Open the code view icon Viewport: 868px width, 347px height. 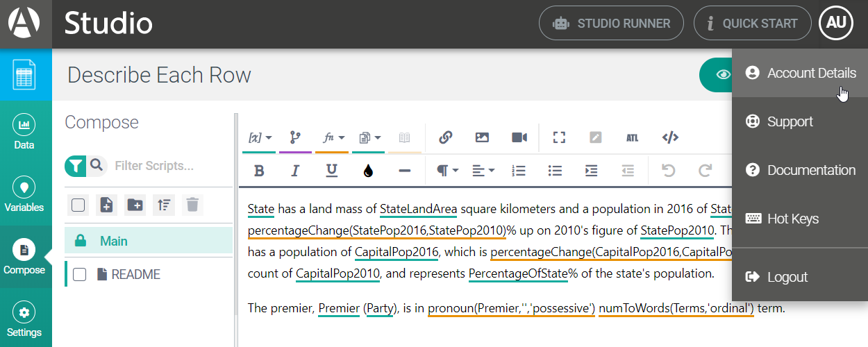tap(670, 137)
